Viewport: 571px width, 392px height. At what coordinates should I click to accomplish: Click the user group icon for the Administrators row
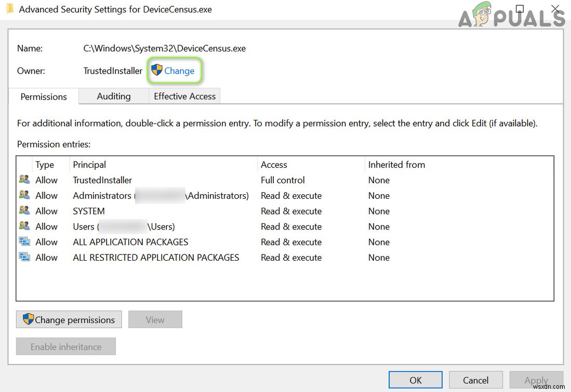[x=24, y=195]
